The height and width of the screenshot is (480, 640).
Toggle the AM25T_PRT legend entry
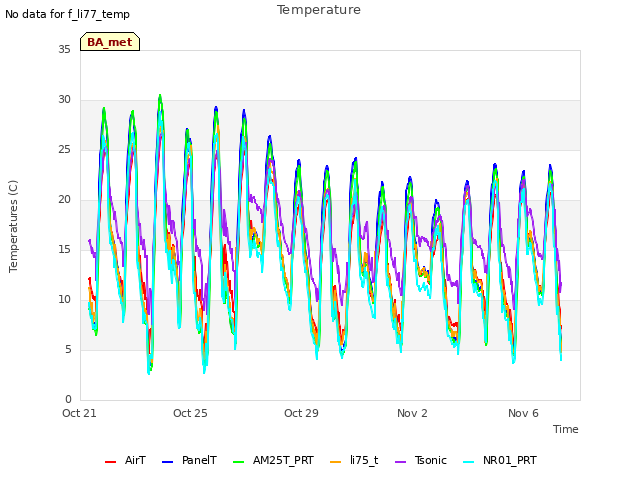pyautogui.click(x=273, y=460)
